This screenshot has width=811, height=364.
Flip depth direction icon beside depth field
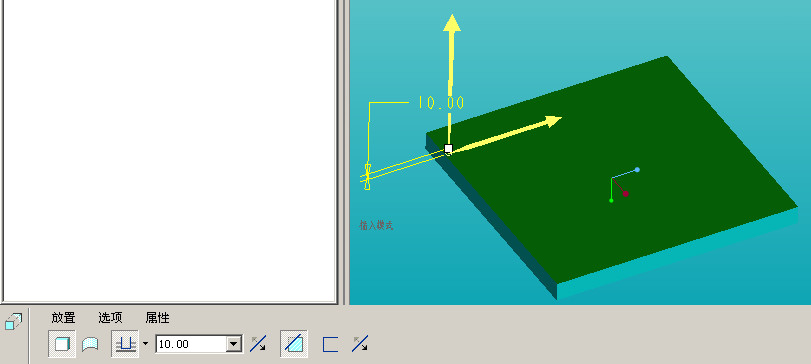point(258,344)
